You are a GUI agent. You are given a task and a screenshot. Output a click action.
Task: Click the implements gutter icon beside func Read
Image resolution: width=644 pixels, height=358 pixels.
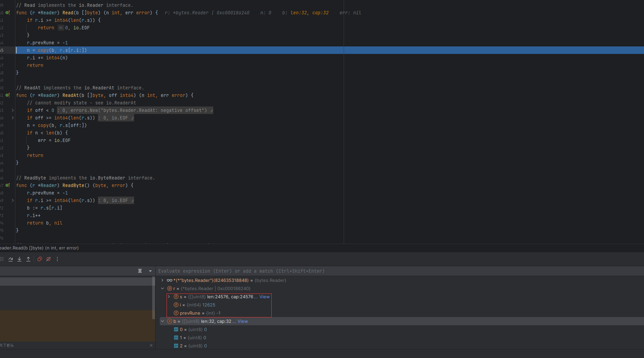pos(8,13)
